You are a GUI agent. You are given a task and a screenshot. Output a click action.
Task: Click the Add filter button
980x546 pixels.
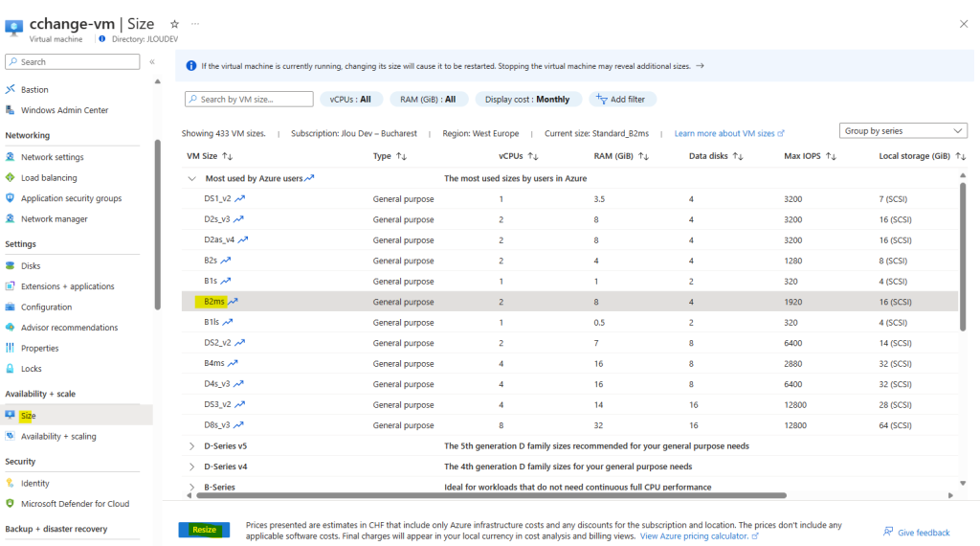pos(621,100)
